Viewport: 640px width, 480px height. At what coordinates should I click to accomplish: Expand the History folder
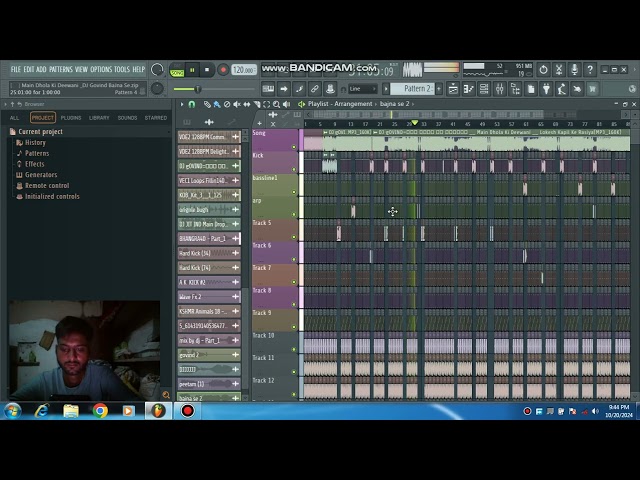31,142
